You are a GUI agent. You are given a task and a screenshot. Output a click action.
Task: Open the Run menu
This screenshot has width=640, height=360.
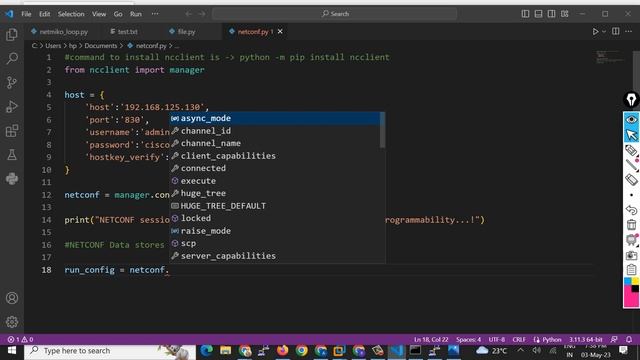[x=136, y=14]
